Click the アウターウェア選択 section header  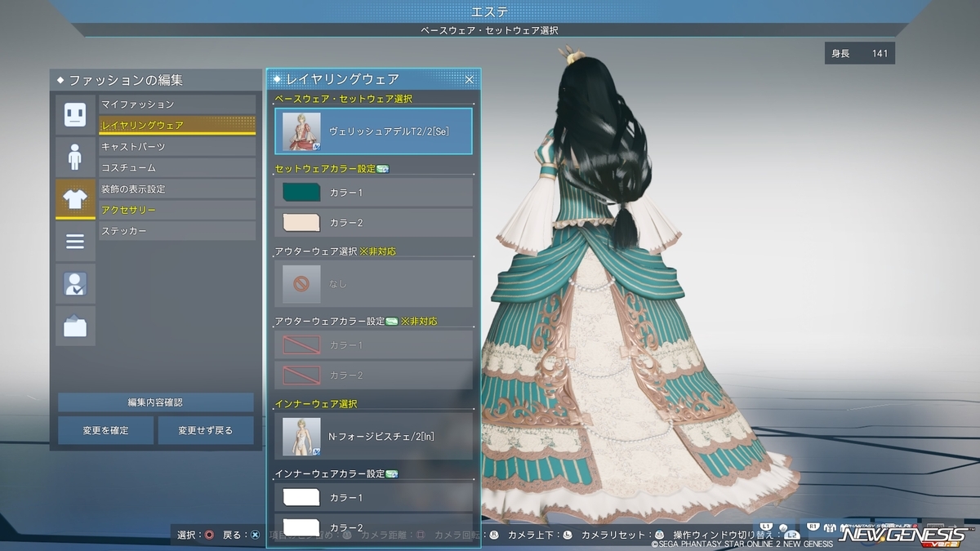tap(316, 251)
